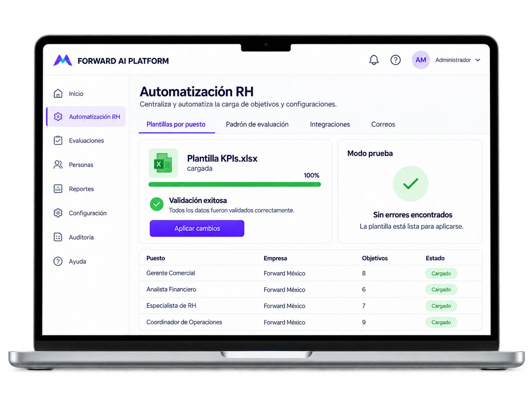The image size is (532, 399).
Task: Click Forward México in Coordinador de Operaciones row
Action: coord(284,322)
